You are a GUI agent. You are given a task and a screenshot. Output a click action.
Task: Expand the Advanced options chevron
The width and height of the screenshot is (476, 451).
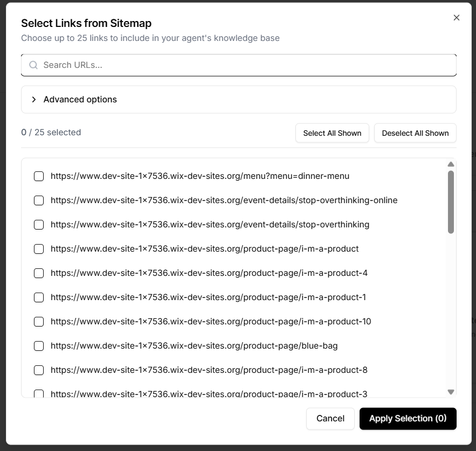click(x=34, y=100)
